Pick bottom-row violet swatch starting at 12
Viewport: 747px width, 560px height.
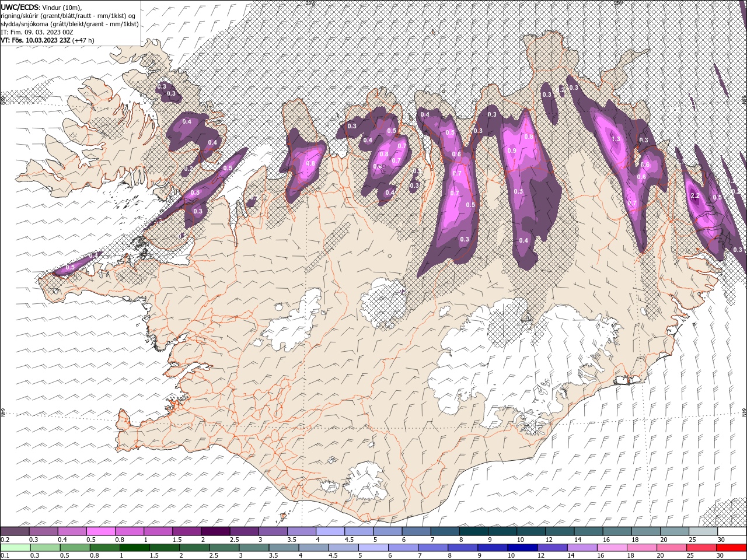click(552, 547)
